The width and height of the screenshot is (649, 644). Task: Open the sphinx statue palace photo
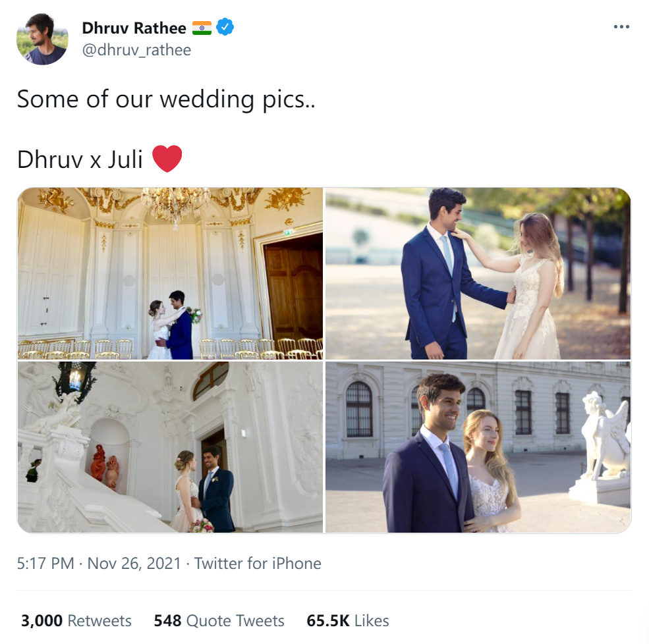pos(478,447)
